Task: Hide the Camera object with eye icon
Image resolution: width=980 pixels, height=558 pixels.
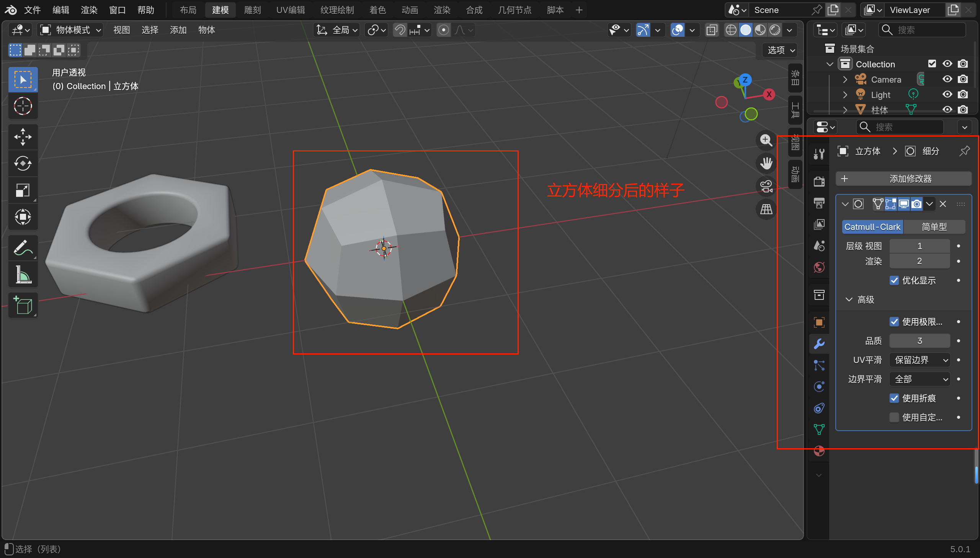Action: click(x=947, y=79)
